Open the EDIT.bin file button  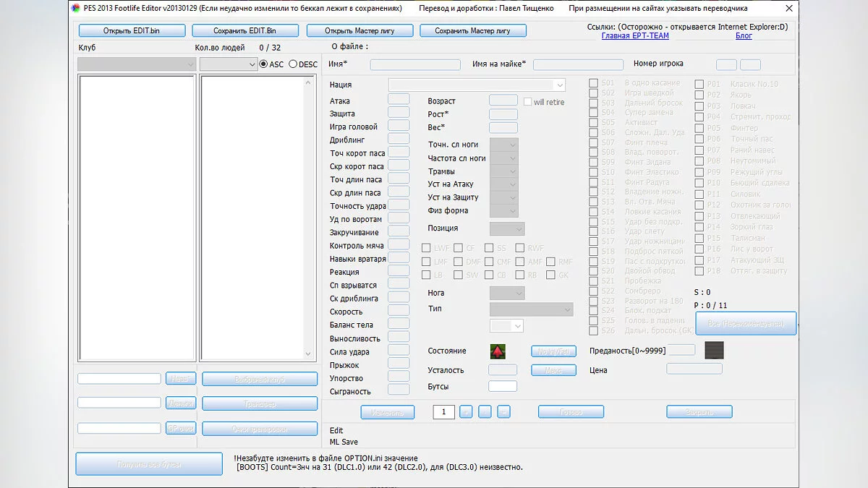[132, 31]
